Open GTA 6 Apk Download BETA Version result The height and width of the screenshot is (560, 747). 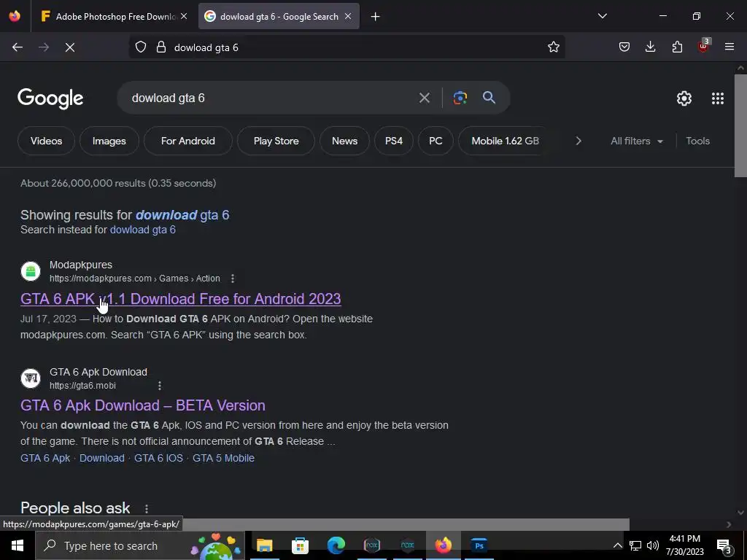click(143, 405)
